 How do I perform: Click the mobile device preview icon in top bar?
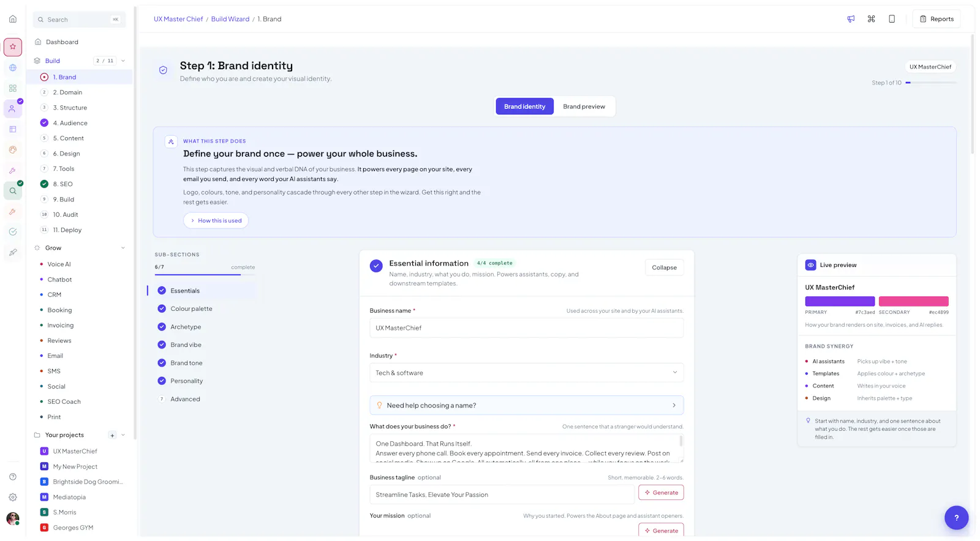pos(892,19)
